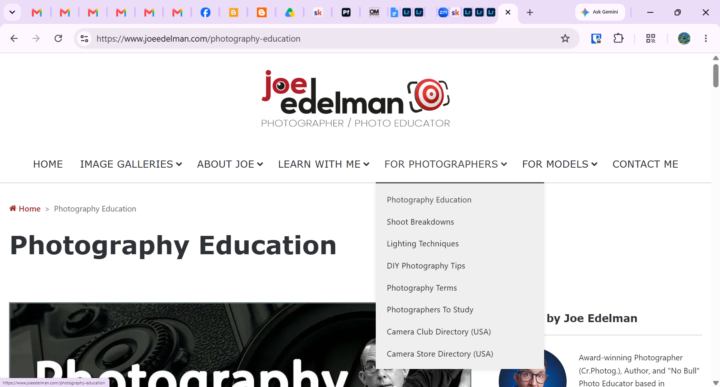Expand the LEARN WITH ME menu

(323, 164)
